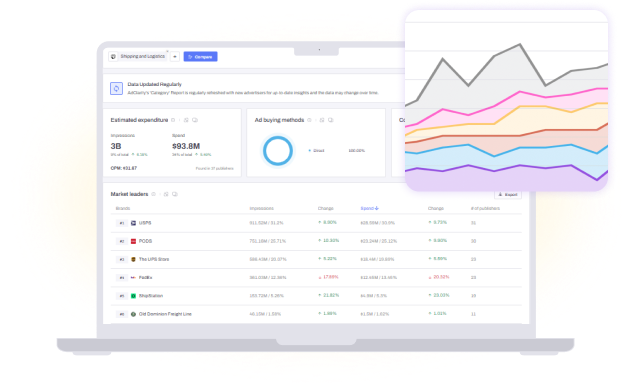Click the info icon next to Ad buying methods
633x391 pixels.
point(309,120)
